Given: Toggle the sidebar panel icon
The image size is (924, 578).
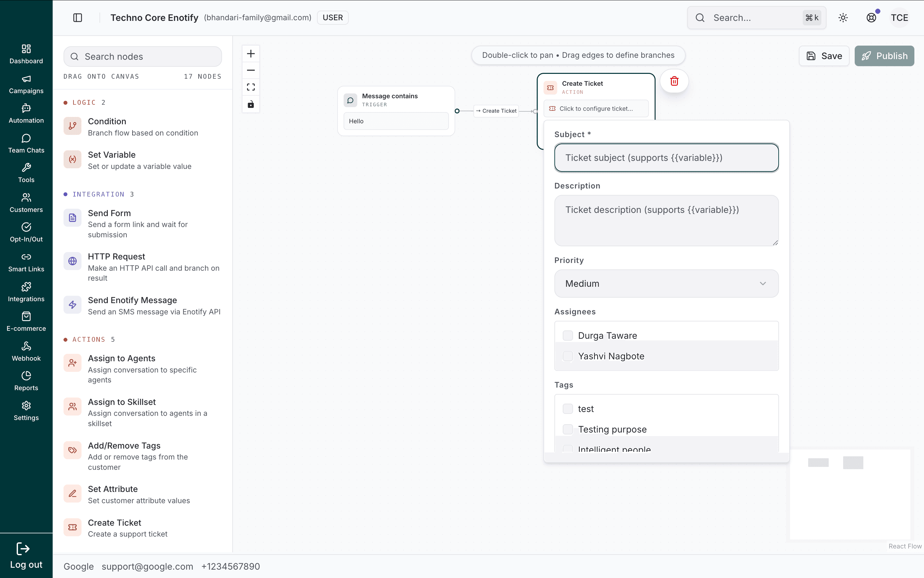Looking at the screenshot, I should point(78,18).
